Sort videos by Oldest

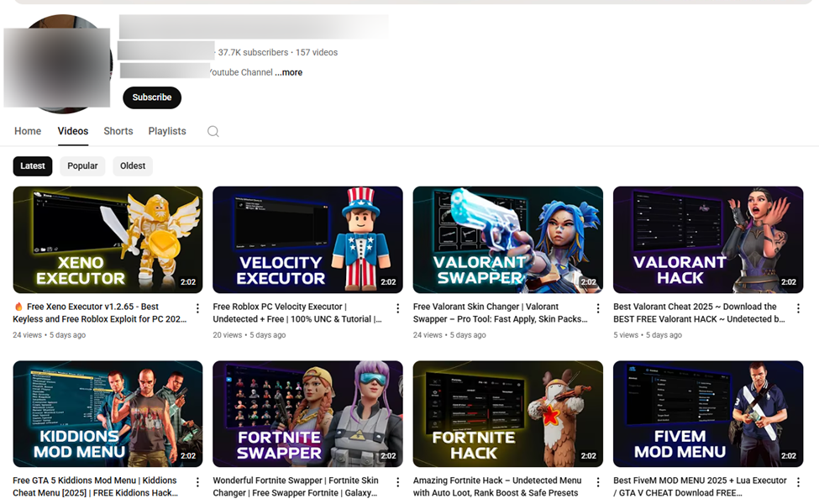coord(133,166)
